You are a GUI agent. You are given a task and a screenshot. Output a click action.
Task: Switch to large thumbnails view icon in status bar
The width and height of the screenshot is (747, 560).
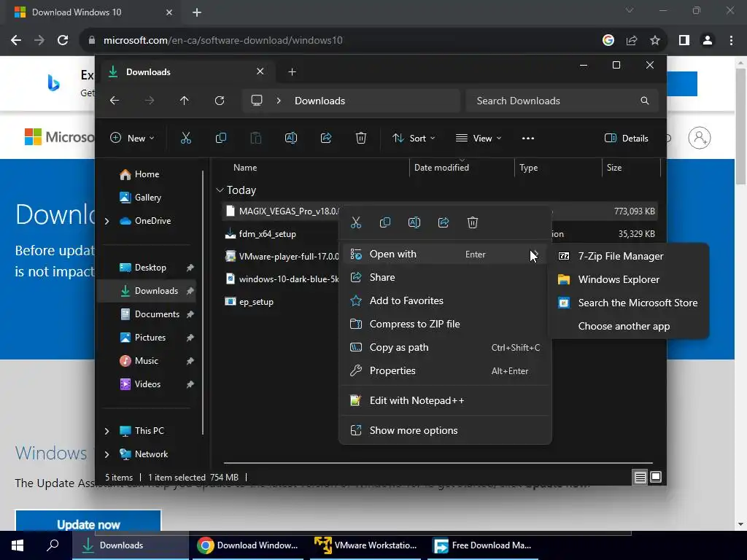click(x=656, y=477)
